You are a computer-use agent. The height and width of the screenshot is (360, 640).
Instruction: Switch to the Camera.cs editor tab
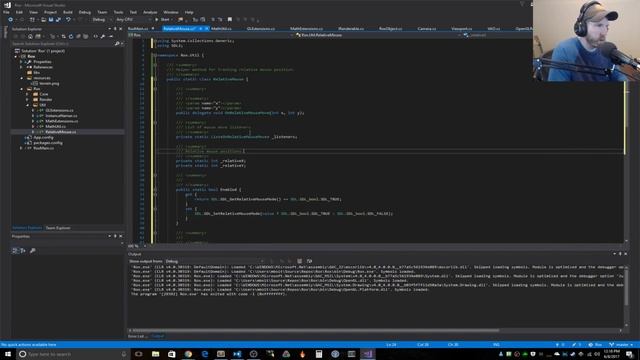point(427,29)
